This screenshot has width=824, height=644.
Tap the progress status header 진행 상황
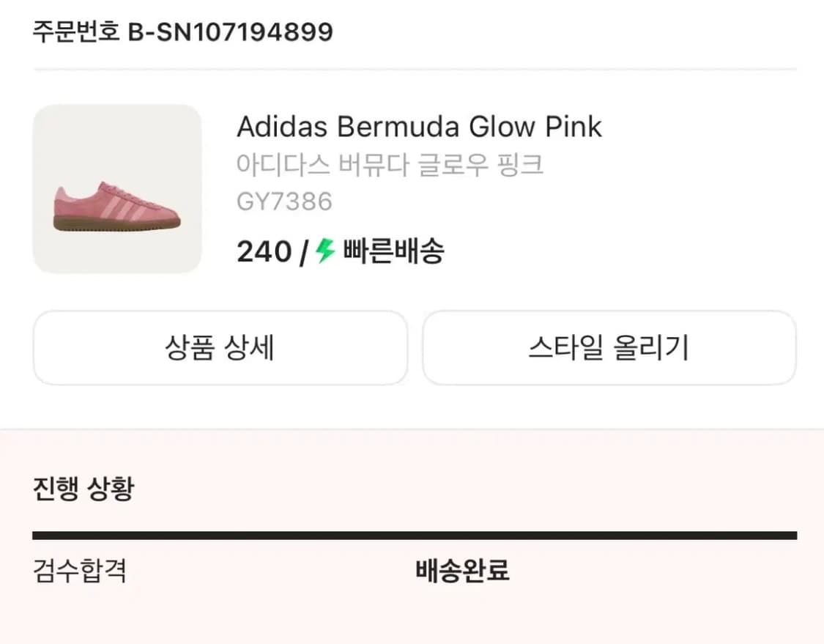coord(82,489)
